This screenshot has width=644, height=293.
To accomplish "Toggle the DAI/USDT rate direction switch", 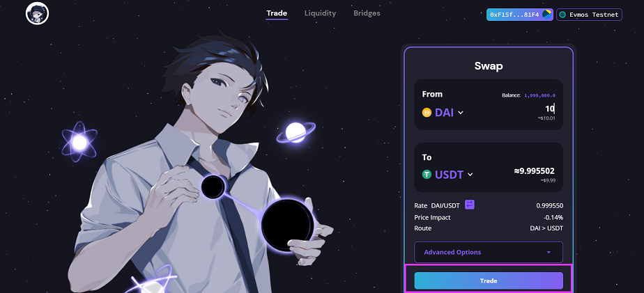I will (470, 205).
